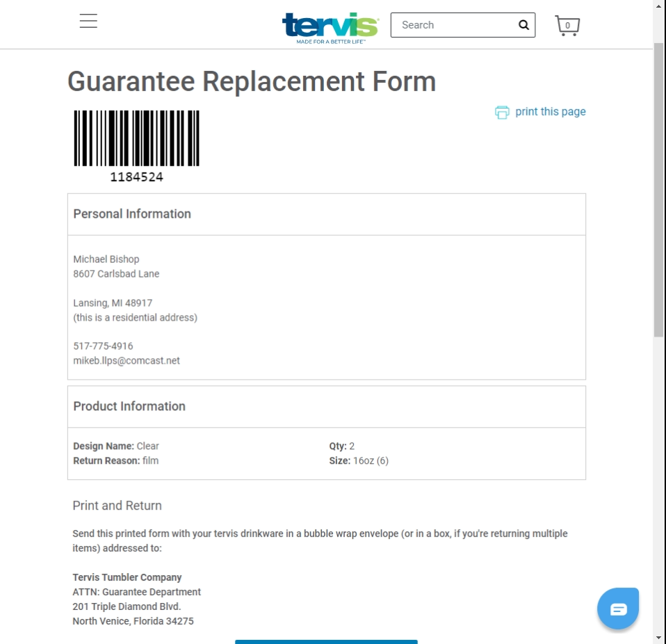Click the search magnifier icon

click(523, 25)
